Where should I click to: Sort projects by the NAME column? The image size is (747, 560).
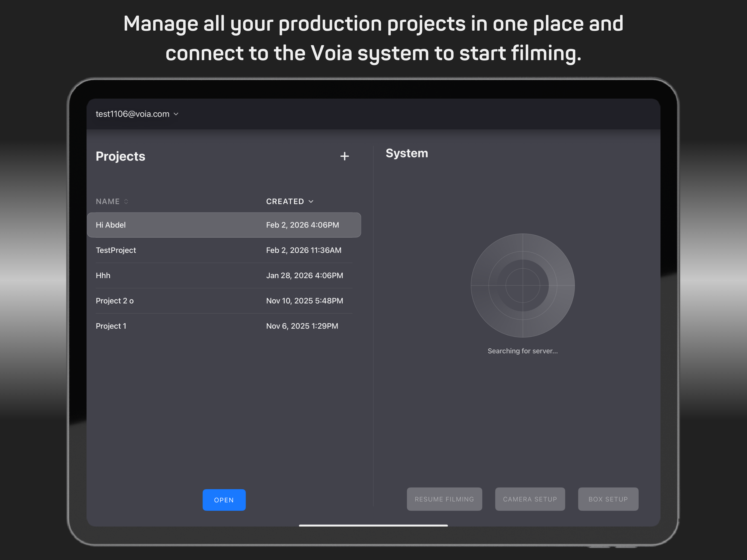(x=112, y=201)
